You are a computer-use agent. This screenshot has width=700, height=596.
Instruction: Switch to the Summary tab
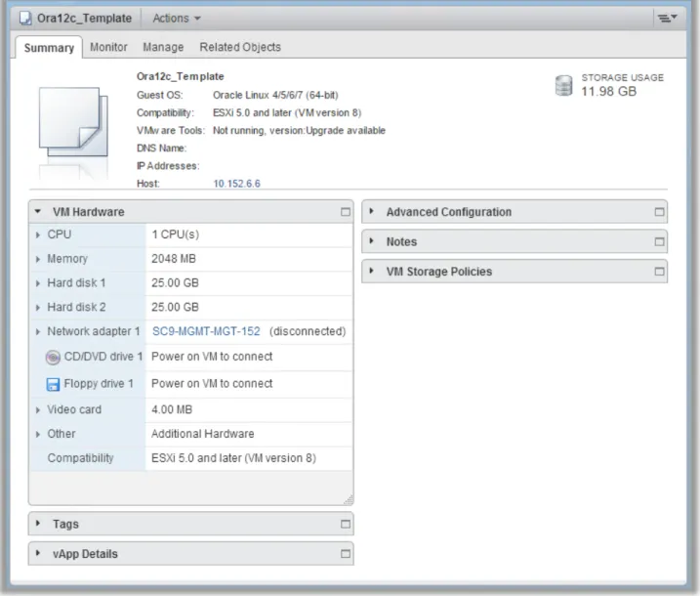tap(49, 47)
